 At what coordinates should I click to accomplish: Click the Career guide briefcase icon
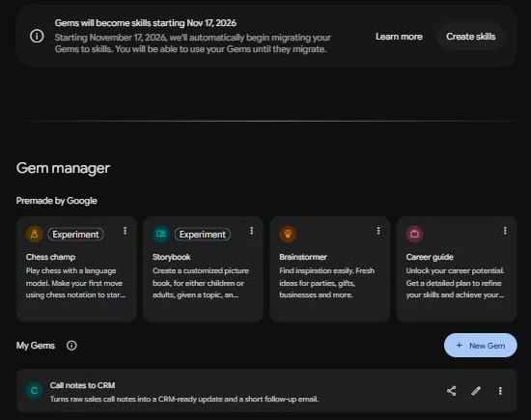click(414, 234)
